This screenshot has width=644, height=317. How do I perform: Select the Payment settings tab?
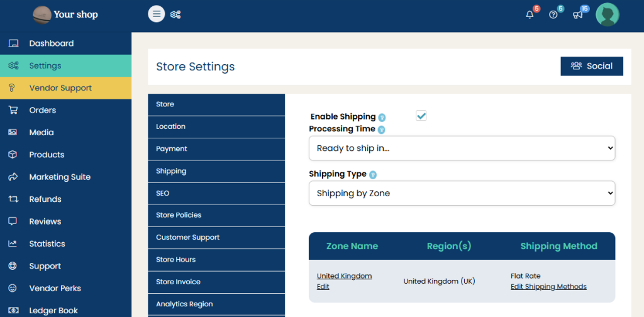[172, 148]
